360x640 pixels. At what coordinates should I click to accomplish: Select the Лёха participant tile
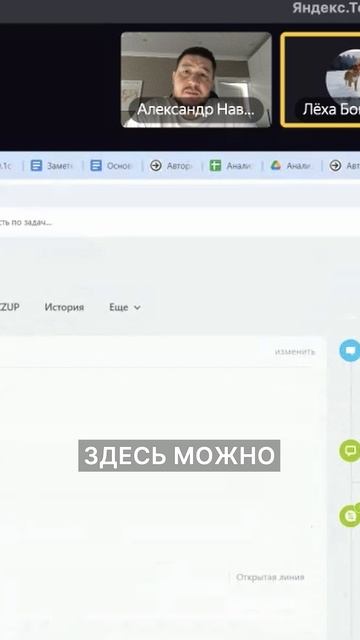pos(320,80)
